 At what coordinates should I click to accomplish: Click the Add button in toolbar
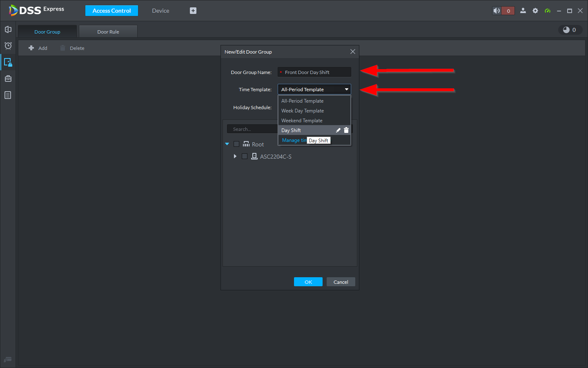pos(38,48)
